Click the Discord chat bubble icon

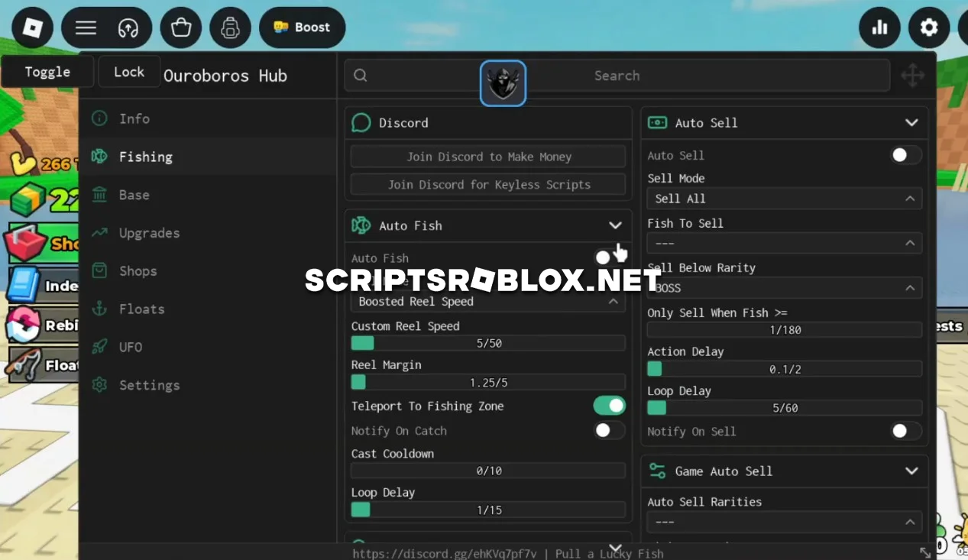pos(361,123)
